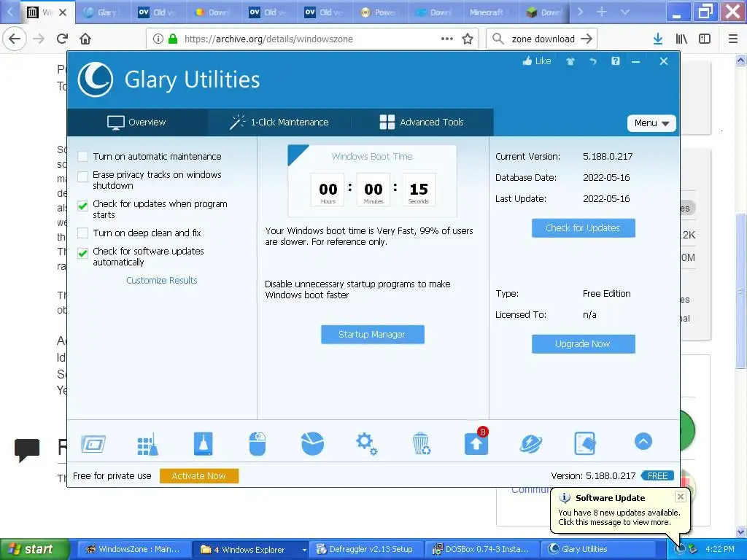
Task: Open Defraggler v2.13 Setup taskbar item
Action: click(x=366, y=549)
